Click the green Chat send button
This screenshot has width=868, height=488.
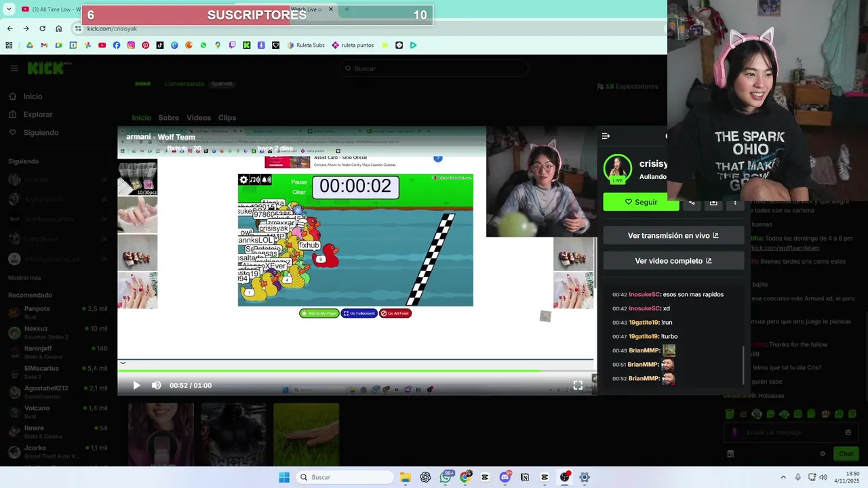(846, 453)
